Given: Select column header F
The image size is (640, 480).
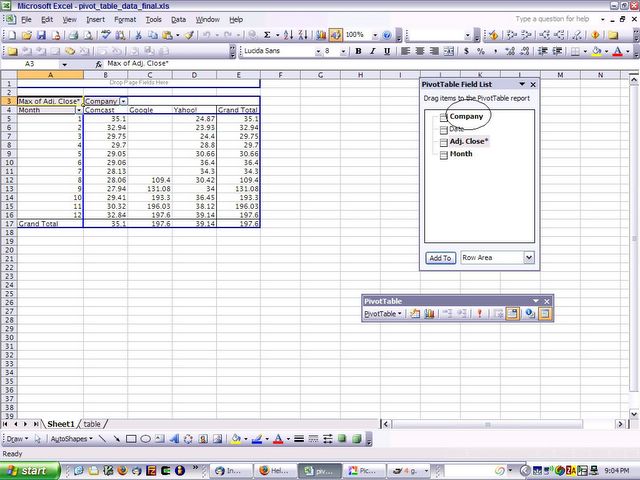Looking at the screenshot, I should tap(280, 75).
